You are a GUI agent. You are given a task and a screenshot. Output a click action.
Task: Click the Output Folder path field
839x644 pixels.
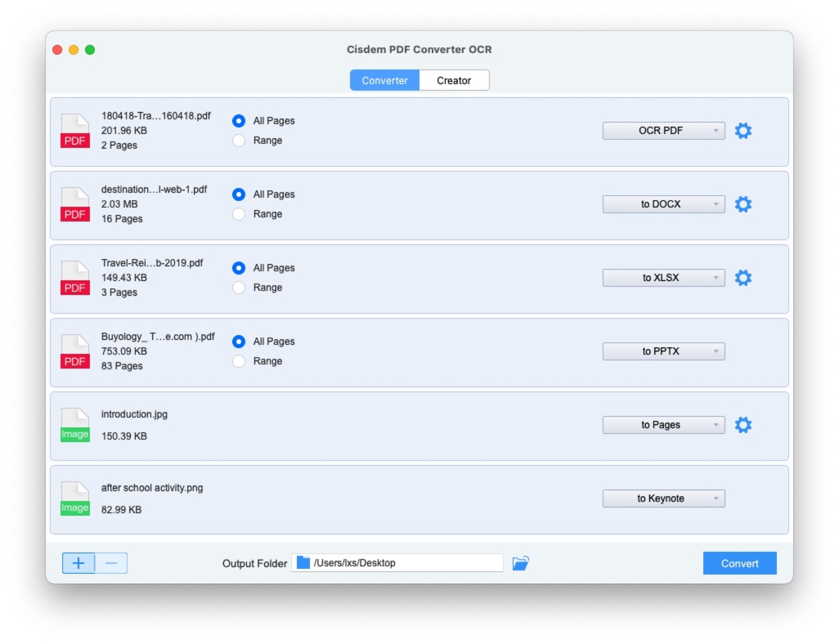(x=397, y=563)
